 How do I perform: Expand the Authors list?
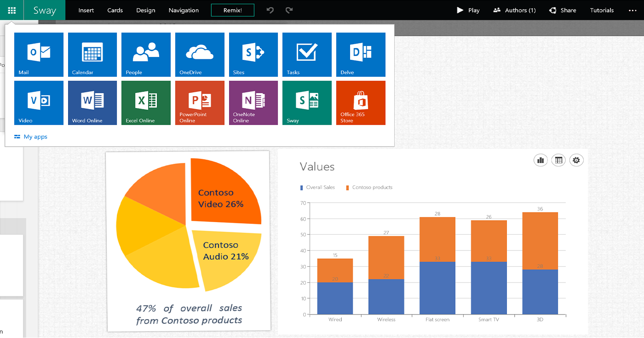tap(514, 10)
